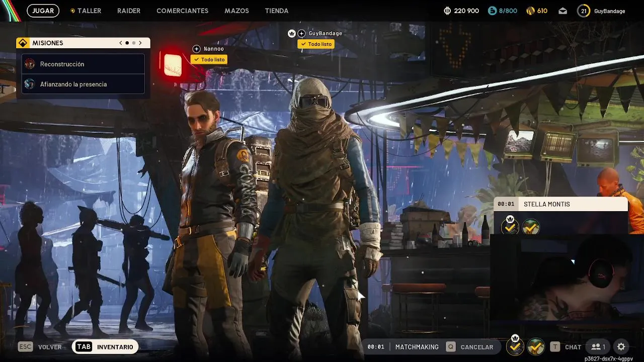
Task: Click the 8/800 token balance value
Action: coord(508,11)
